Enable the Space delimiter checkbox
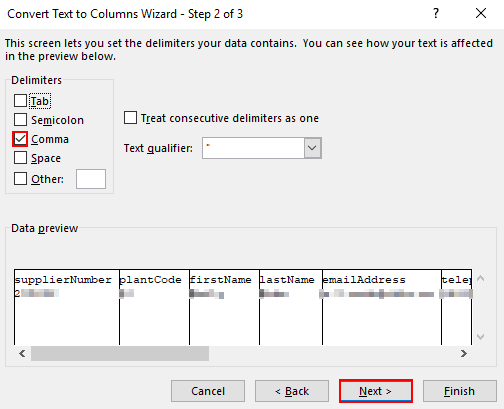Screen dimensions: 504x409 [x=20, y=158]
